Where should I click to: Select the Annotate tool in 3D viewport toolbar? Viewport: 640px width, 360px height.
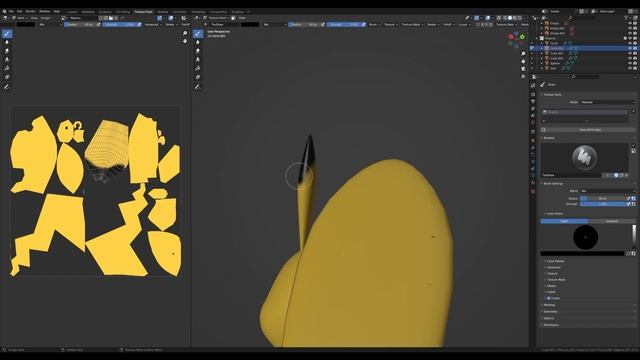(x=198, y=87)
